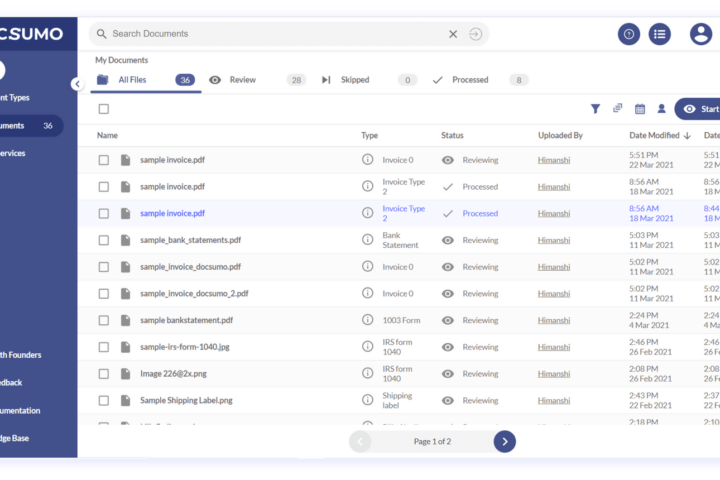Image resolution: width=720 pixels, height=480 pixels.
Task: Sort by Date Modified arrow
Action: pos(687,136)
